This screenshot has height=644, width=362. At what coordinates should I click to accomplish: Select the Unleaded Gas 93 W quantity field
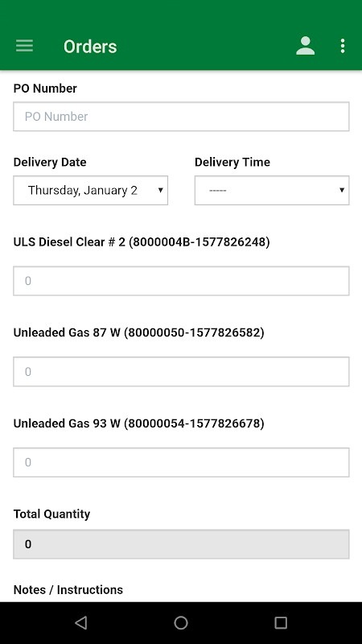181,462
